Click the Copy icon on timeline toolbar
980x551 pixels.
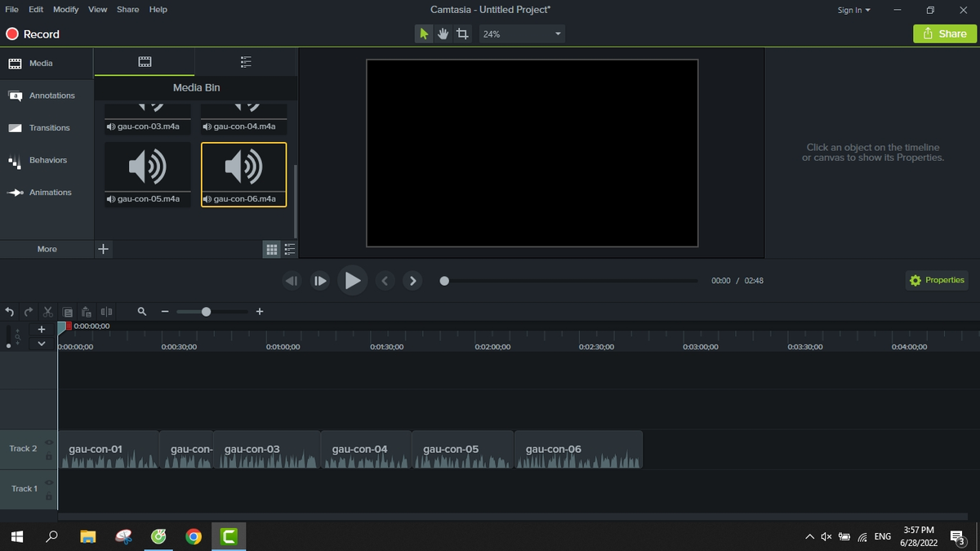point(68,312)
